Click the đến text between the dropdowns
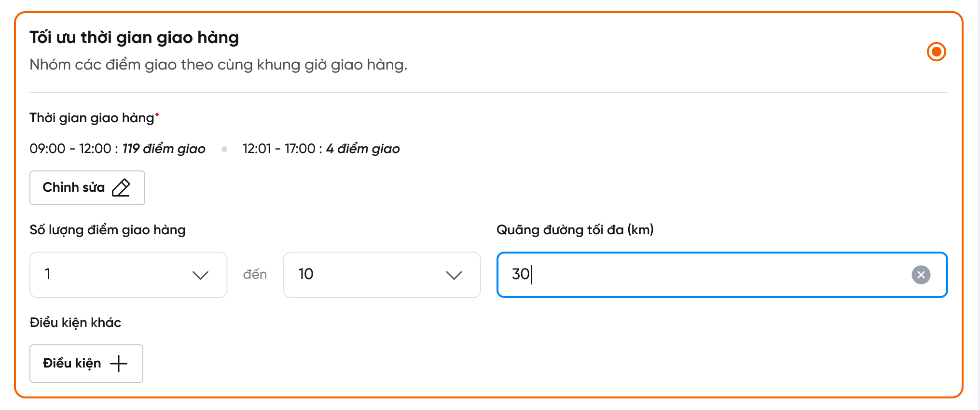Image resolution: width=980 pixels, height=410 pixels. [x=255, y=274]
